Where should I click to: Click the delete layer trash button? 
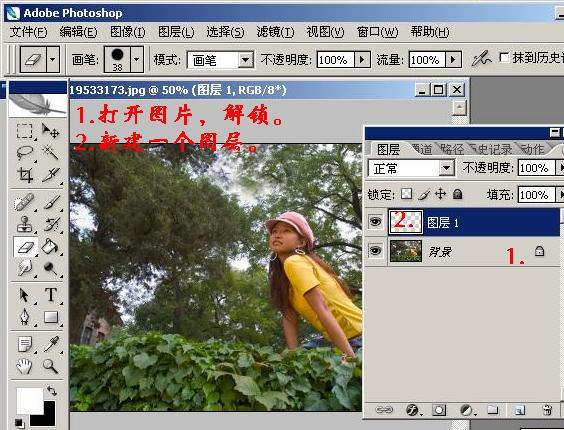(x=547, y=410)
